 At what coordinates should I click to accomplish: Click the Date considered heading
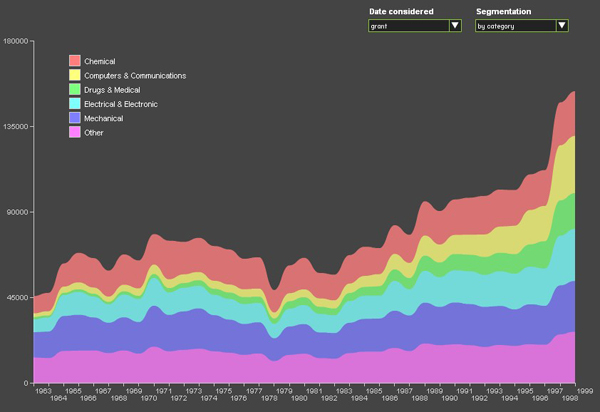(x=401, y=11)
